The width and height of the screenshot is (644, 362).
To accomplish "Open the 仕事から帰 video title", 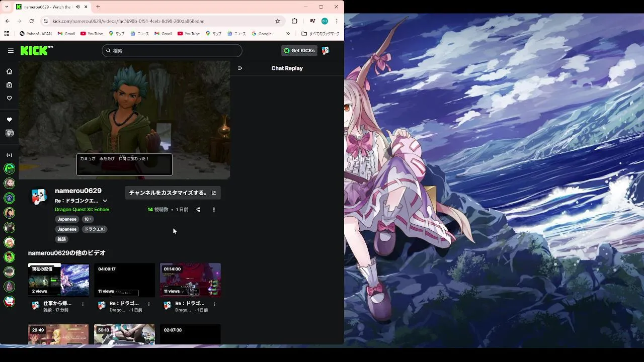I will point(57,304).
